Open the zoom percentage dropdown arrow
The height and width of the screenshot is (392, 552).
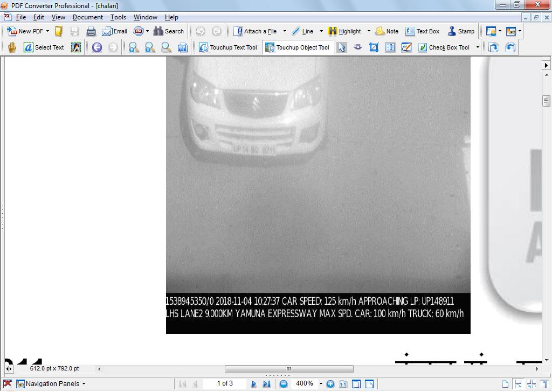[x=321, y=384]
